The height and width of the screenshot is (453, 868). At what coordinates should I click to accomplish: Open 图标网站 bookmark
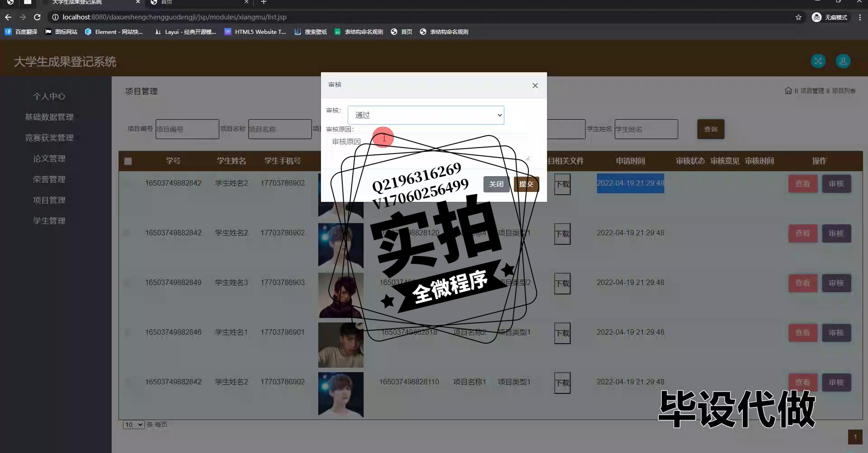(x=61, y=32)
